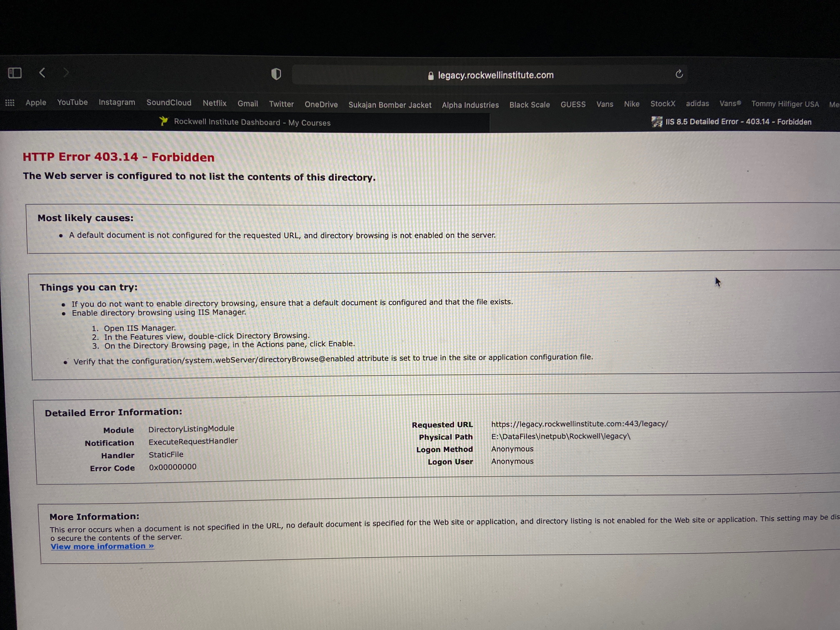Click the lock icon in the address bar
Screen dimensions: 840x630
point(431,76)
